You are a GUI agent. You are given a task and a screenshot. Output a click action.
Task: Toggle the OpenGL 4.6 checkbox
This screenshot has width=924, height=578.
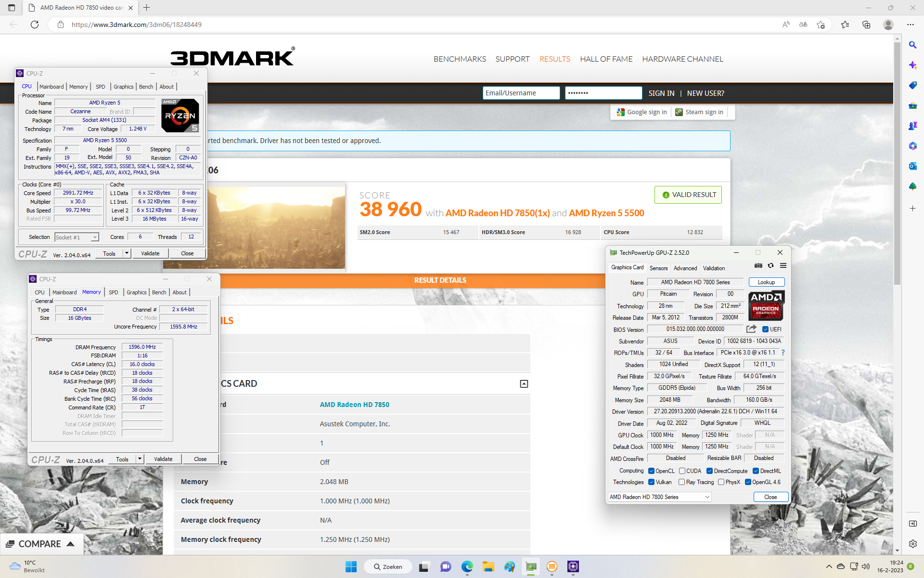coord(748,482)
